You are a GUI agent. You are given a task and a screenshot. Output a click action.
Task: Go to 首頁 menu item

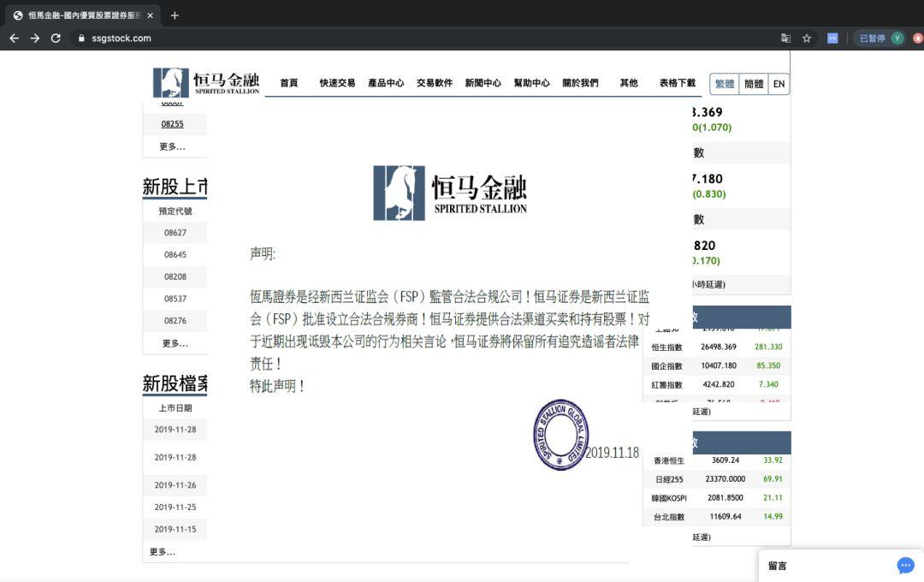tap(289, 83)
